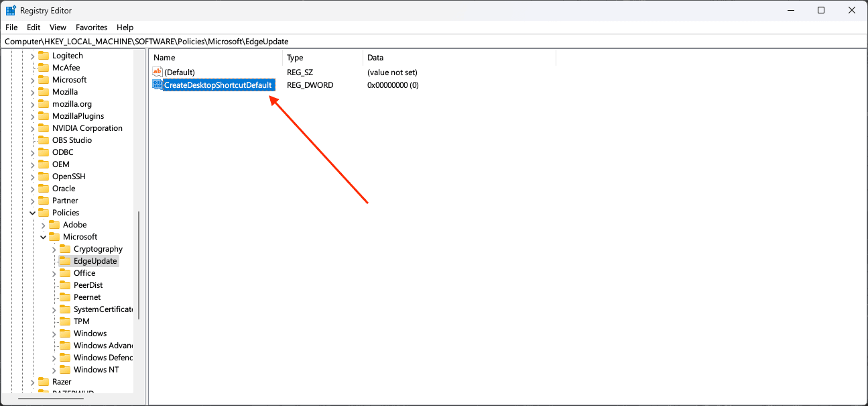Screen dimensions: 868x406
Task: Click the tree pane vertical scrollbar
Action: pyautogui.click(x=139, y=265)
